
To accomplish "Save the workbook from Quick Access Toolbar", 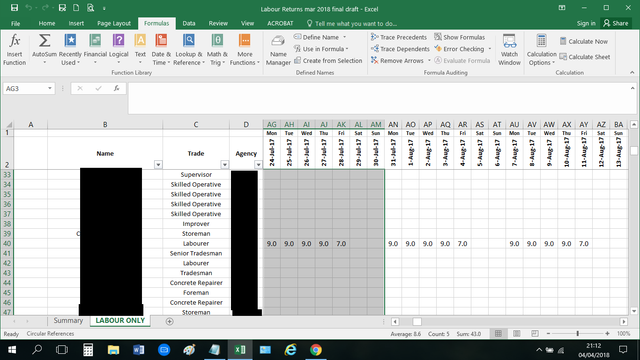I will [x=14, y=8].
